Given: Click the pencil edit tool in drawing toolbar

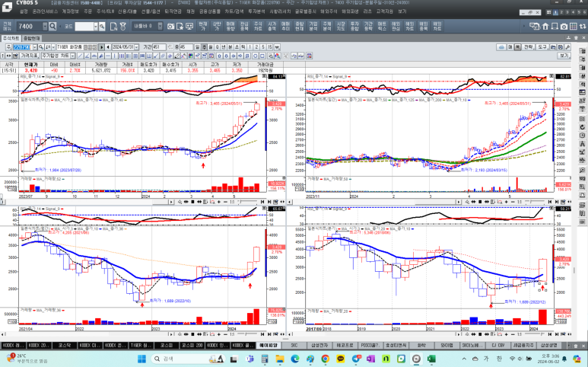Looking at the screenshot, I should point(176,56).
